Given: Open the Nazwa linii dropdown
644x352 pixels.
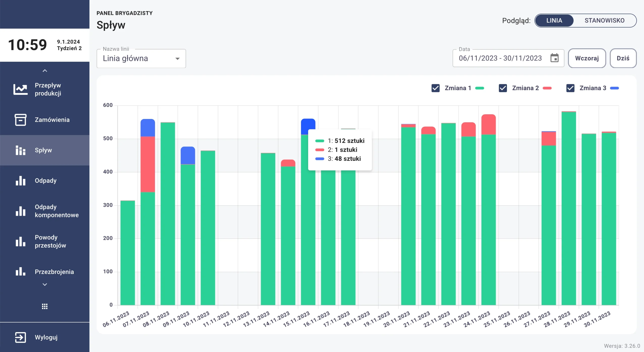Looking at the screenshot, I should pyautogui.click(x=141, y=58).
